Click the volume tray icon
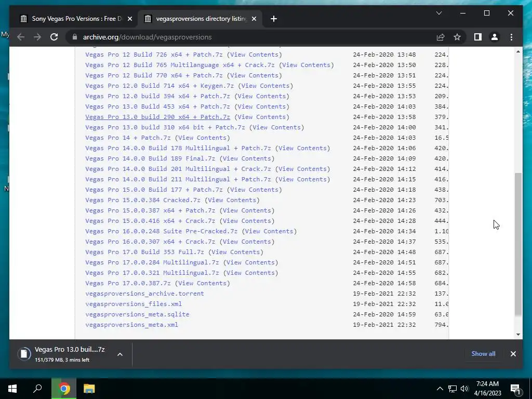The image size is (532, 399). [464, 389]
